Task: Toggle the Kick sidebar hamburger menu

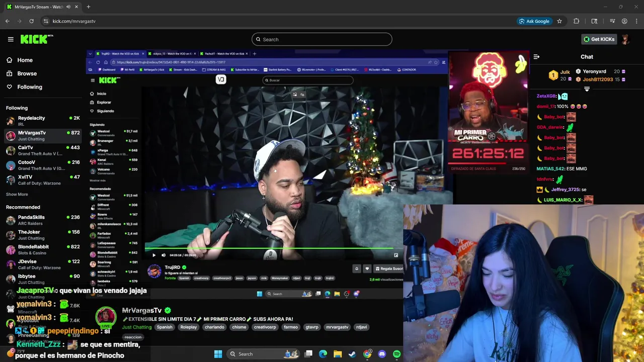Action: [11, 39]
